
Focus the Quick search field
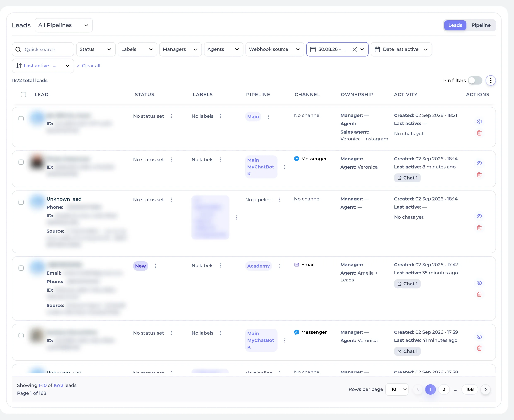(43, 49)
